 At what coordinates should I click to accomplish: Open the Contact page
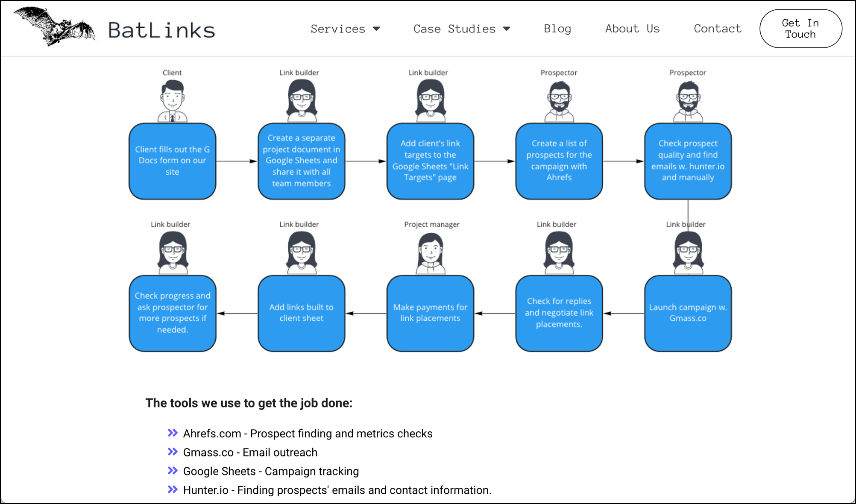tap(718, 29)
